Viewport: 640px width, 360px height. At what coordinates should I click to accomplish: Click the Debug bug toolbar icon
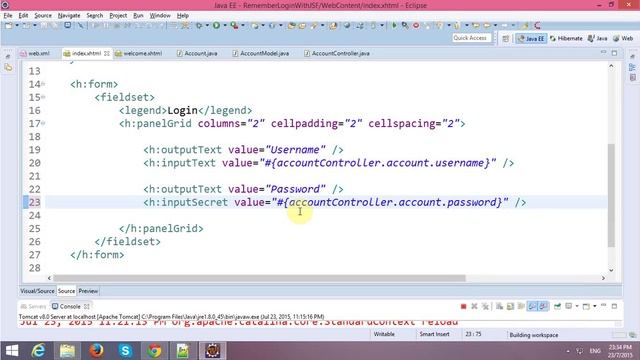pos(199,25)
